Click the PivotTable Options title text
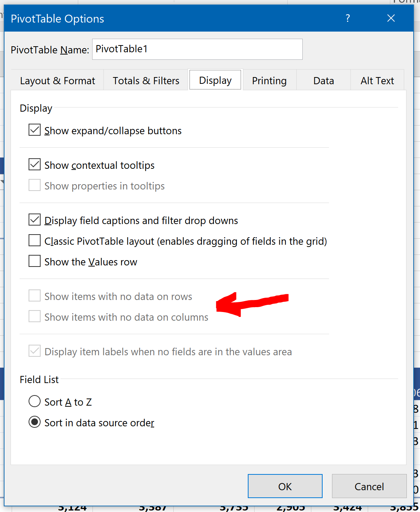This screenshot has height=512, width=420. point(57,19)
